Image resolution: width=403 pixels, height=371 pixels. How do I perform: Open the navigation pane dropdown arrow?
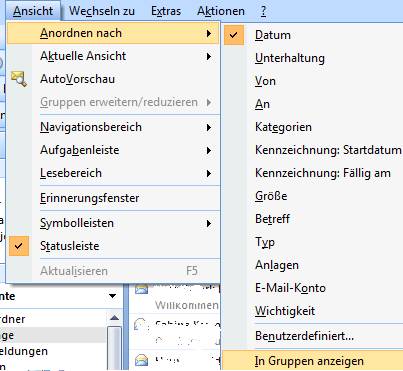(x=113, y=296)
